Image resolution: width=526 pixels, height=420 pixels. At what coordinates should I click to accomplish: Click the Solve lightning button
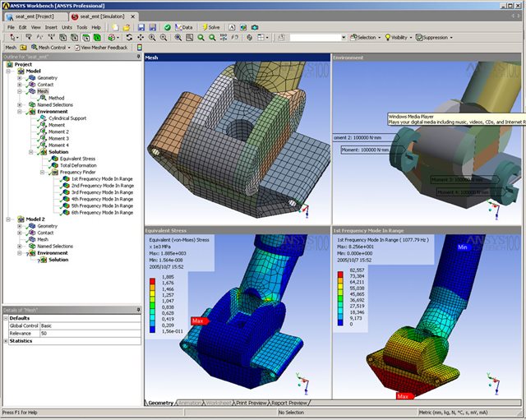tap(211, 27)
